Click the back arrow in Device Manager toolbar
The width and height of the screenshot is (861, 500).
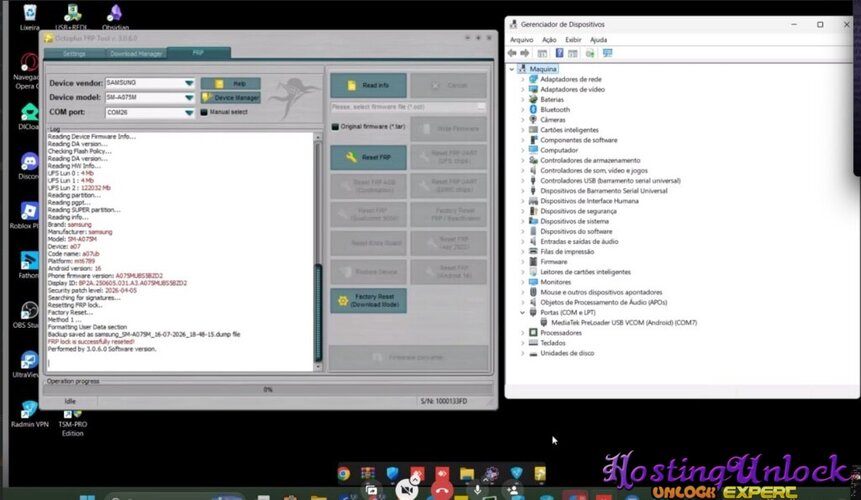coord(512,53)
